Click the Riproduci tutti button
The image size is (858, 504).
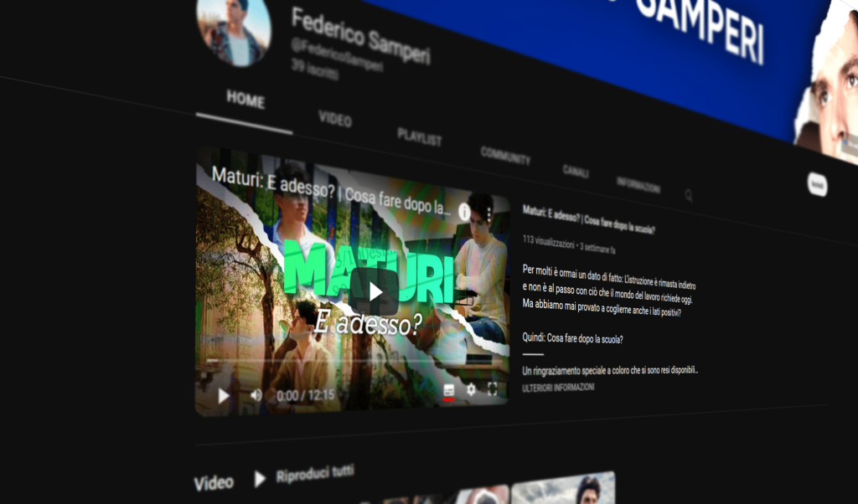click(x=315, y=474)
